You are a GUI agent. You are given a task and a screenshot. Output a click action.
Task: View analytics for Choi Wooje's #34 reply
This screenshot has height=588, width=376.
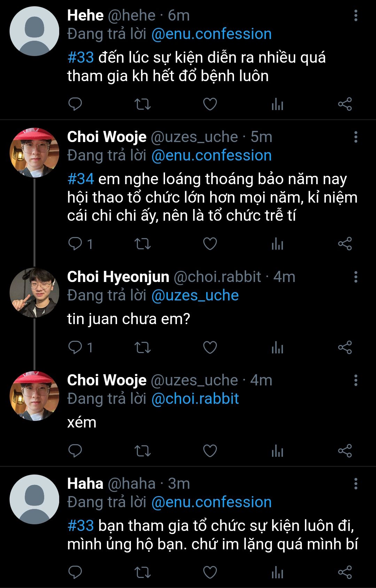click(x=277, y=244)
